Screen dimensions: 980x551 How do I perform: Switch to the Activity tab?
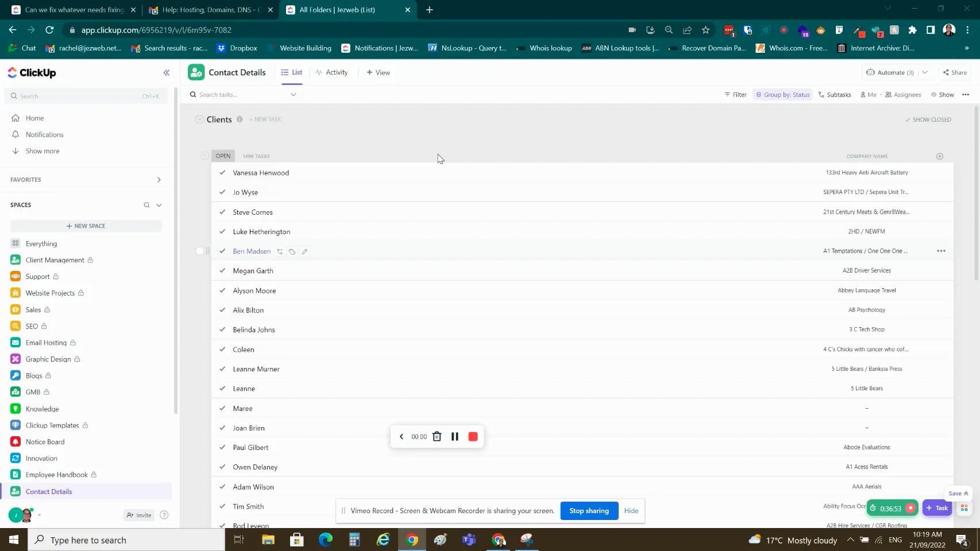click(331, 72)
